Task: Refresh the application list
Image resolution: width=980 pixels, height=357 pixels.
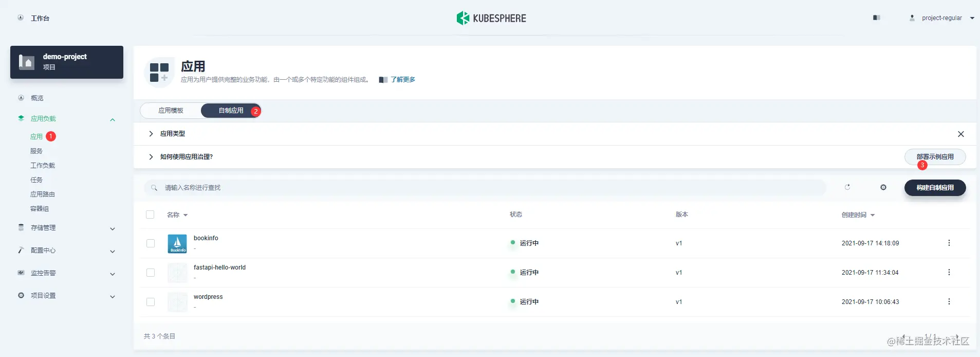Action: (847, 187)
